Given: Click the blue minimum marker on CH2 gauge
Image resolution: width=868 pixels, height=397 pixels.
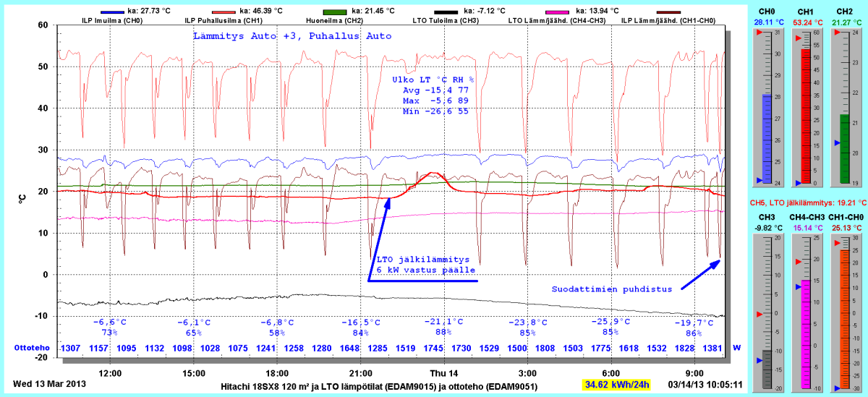Looking at the screenshot, I should (x=837, y=143).
